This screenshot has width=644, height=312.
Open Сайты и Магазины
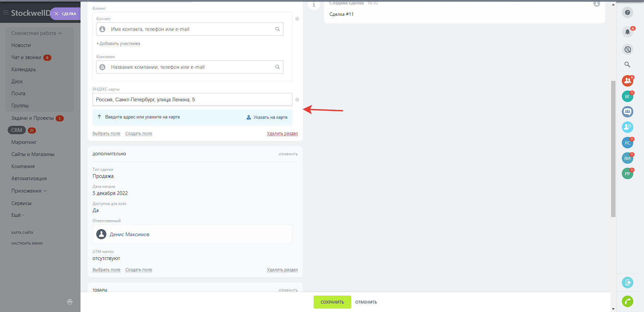pos(33,154)
